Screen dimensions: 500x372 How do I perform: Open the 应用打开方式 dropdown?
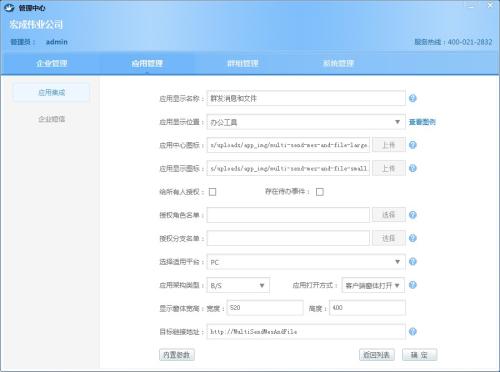click(x=373, y=285)
